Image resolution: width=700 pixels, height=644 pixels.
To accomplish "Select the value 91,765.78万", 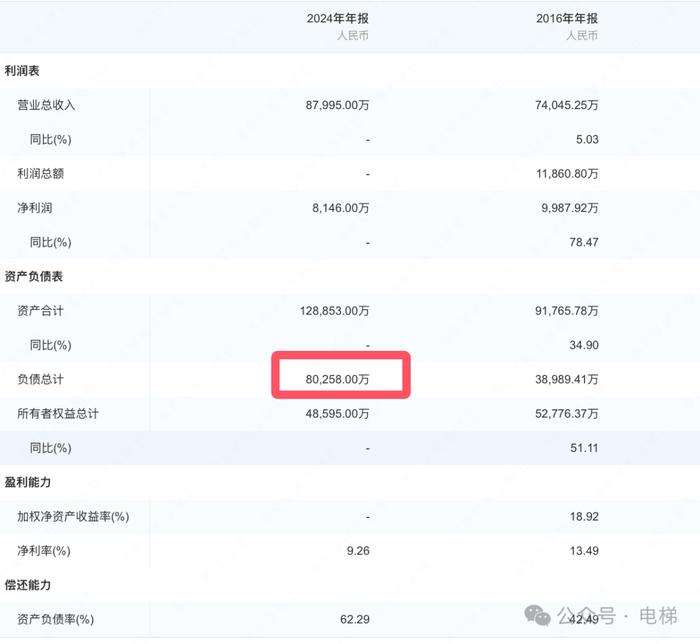I will [x=567, y=311].
